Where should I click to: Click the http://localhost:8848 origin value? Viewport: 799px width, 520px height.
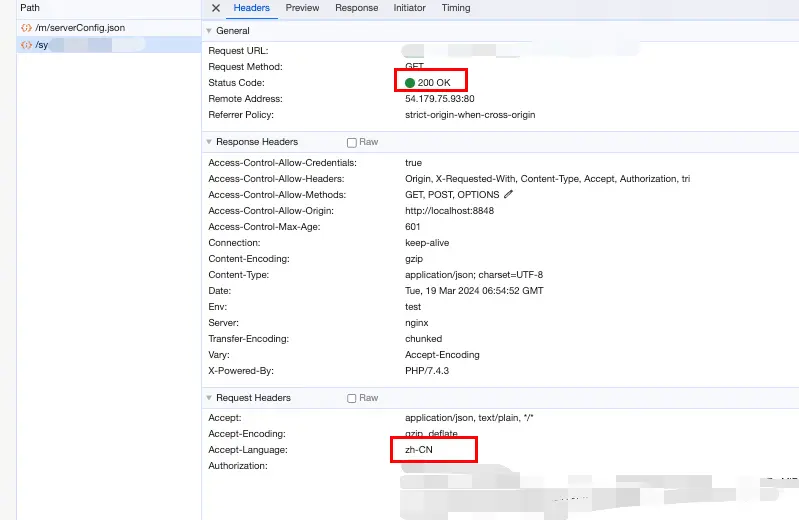(x=449, y=211)
